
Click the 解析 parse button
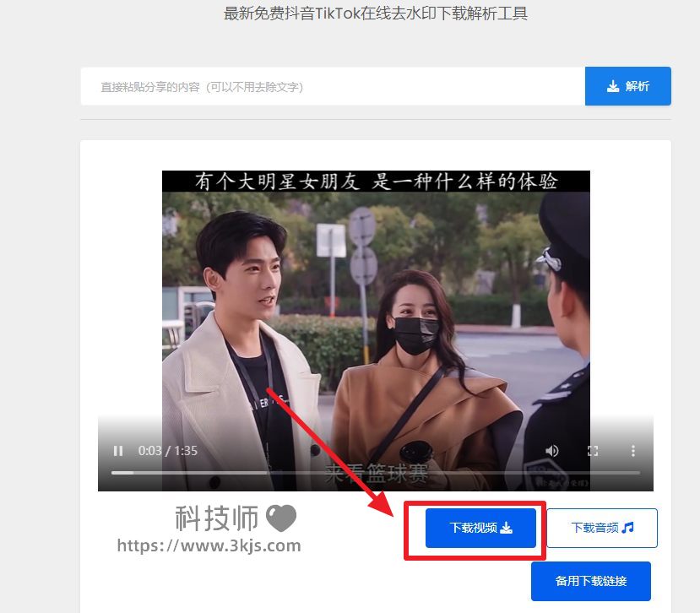tap(627, 86)
